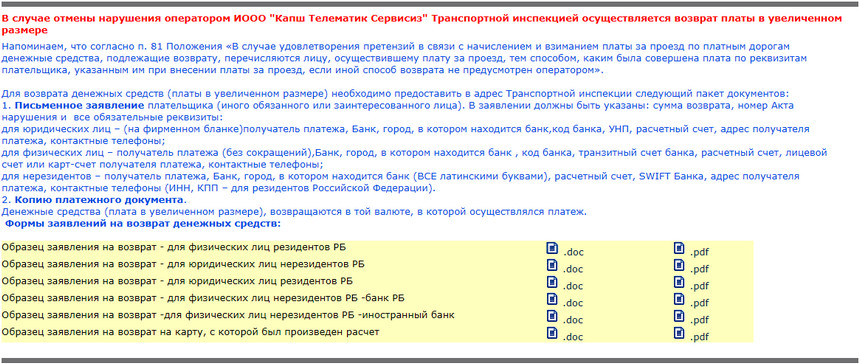Download .pdf link for нерезидентов РБ -банк РБ

(699, 303)
